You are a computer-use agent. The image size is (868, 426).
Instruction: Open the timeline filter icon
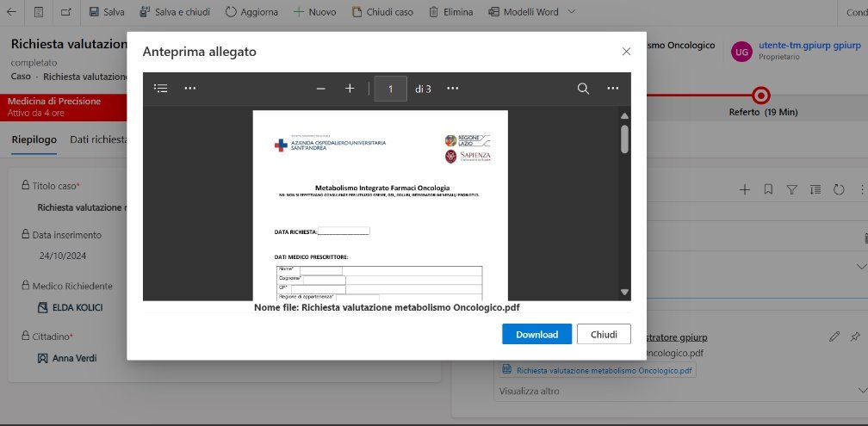[792, 189]
